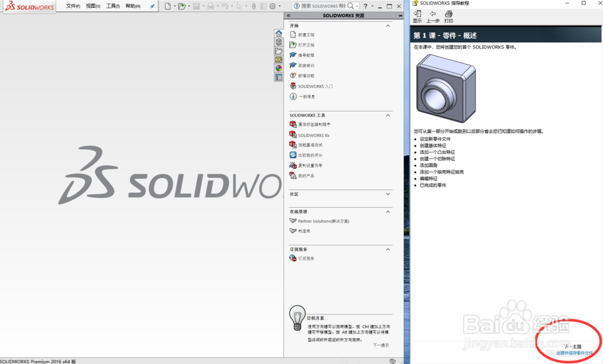The height and width of the screenshot is (364, 603).
Task: Click the File Properties toolbar icon
Action: coord(264,6)
